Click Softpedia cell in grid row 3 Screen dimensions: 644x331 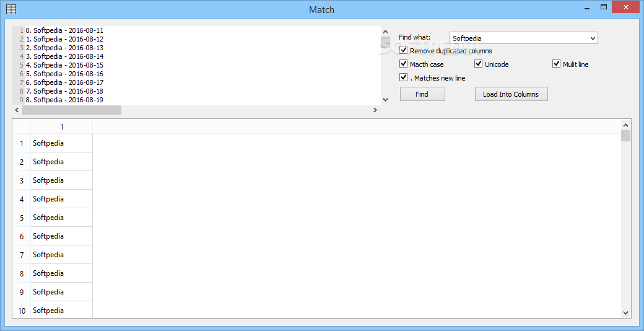61,180
